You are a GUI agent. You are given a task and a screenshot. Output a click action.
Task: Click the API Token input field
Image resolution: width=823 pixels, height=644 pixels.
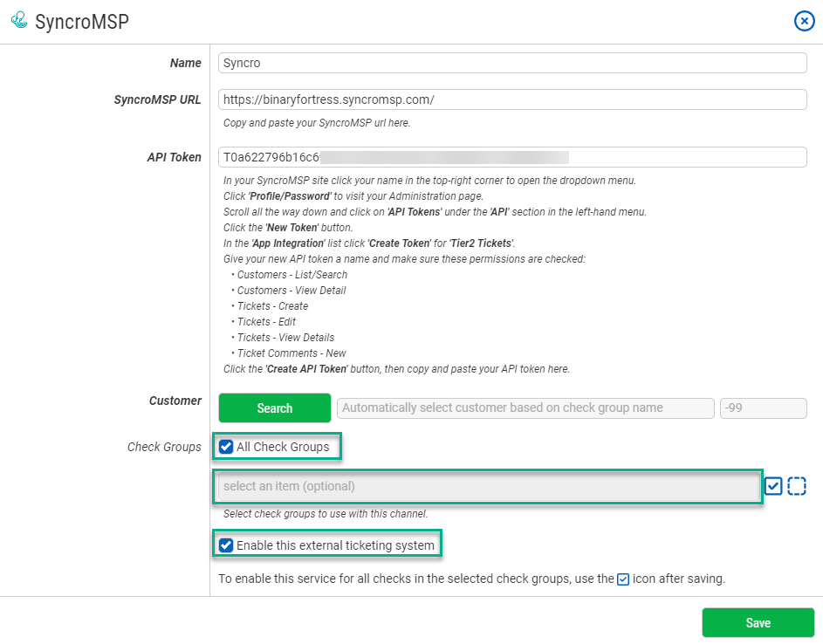click(511, 157)
